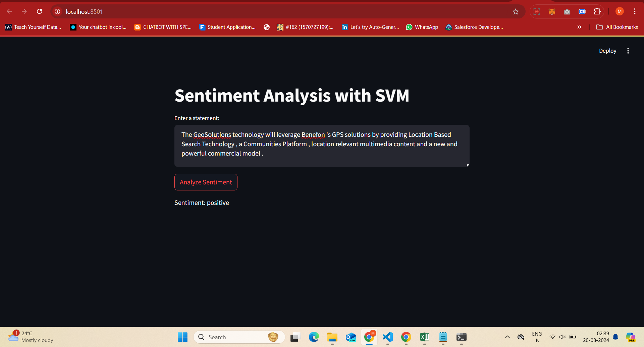Viewport: 644px width, 347px height.
Task: Click the Analyze Sentiment button
Action: [206, 182]
